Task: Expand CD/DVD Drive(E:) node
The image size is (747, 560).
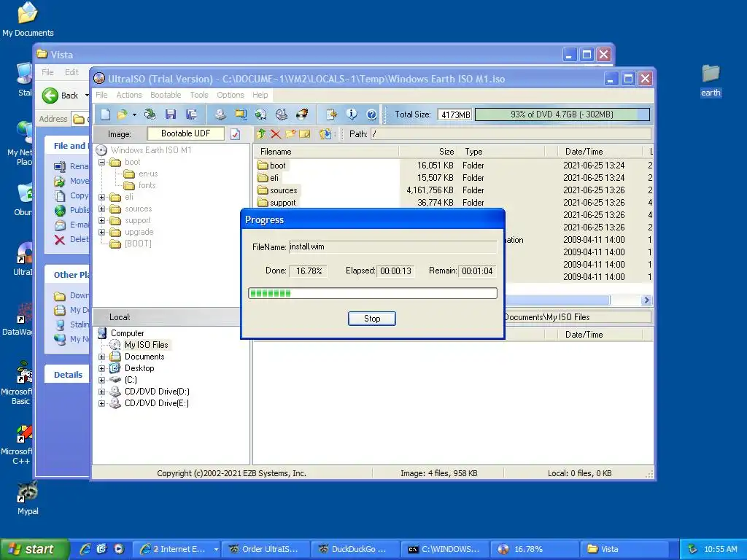Action: [102, 403]
